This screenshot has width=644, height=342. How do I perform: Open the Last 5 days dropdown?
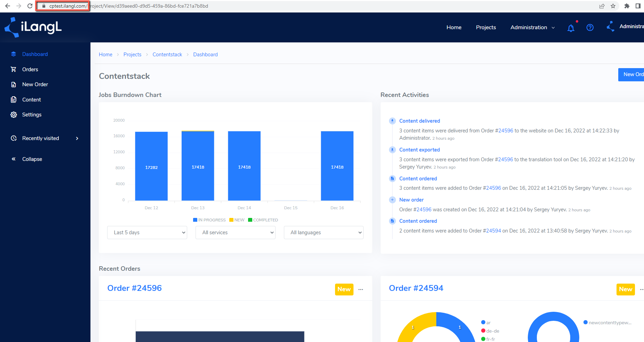click(x=147, y=233)
